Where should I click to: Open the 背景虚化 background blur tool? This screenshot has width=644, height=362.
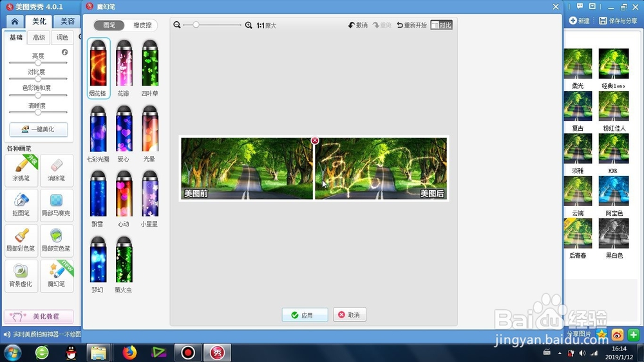click(21, 276)
